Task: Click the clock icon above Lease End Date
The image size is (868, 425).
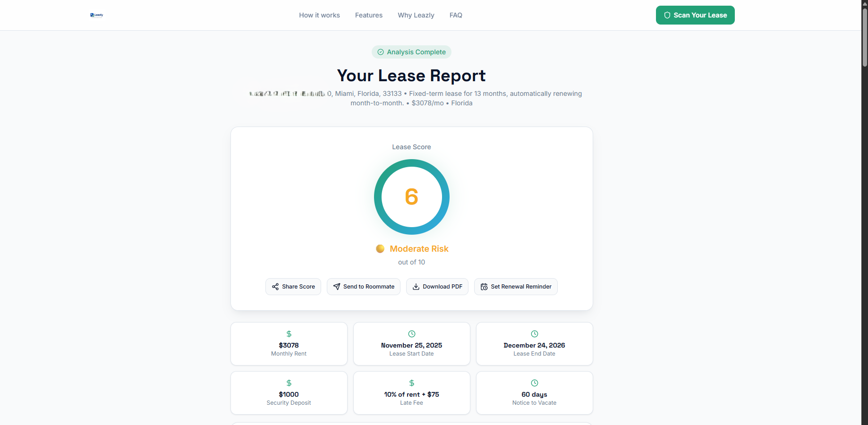Action: (535, 334)
